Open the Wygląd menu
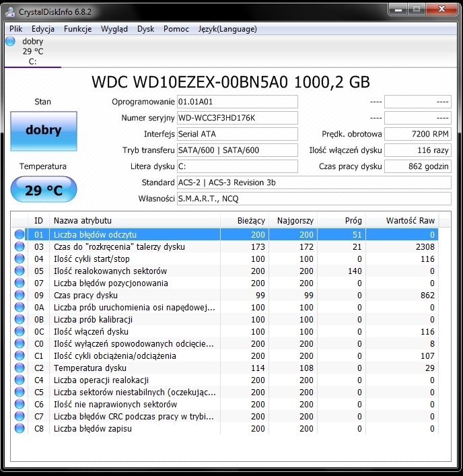Image resolution: width=463 pixels, height=476 pixels. coord(114,29)
